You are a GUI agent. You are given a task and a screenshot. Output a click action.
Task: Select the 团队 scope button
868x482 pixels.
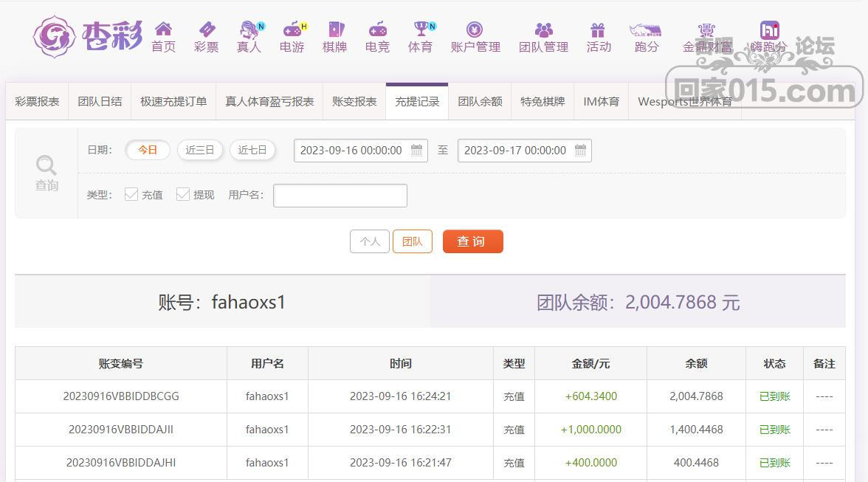click(413, 242)
